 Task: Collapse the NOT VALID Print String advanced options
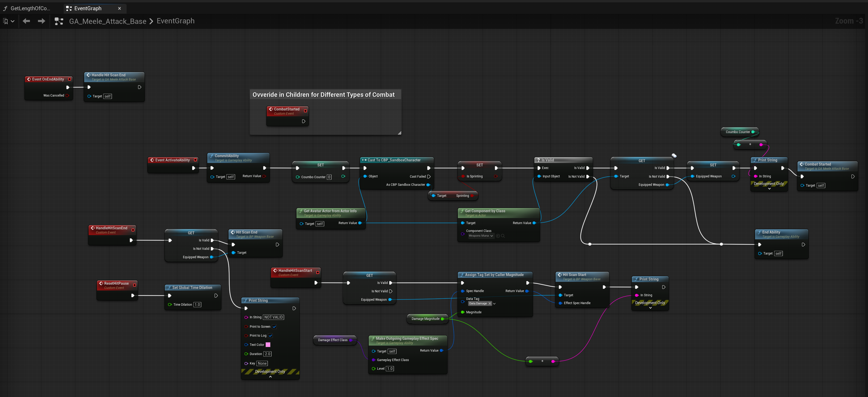click(270, 377)
